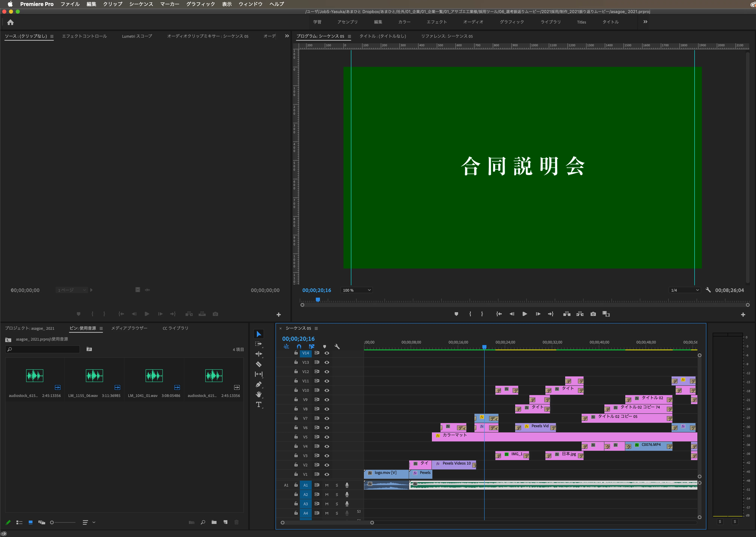Switch to the エフェクト workspace
The image size is (756, 537).
point(436,22)
